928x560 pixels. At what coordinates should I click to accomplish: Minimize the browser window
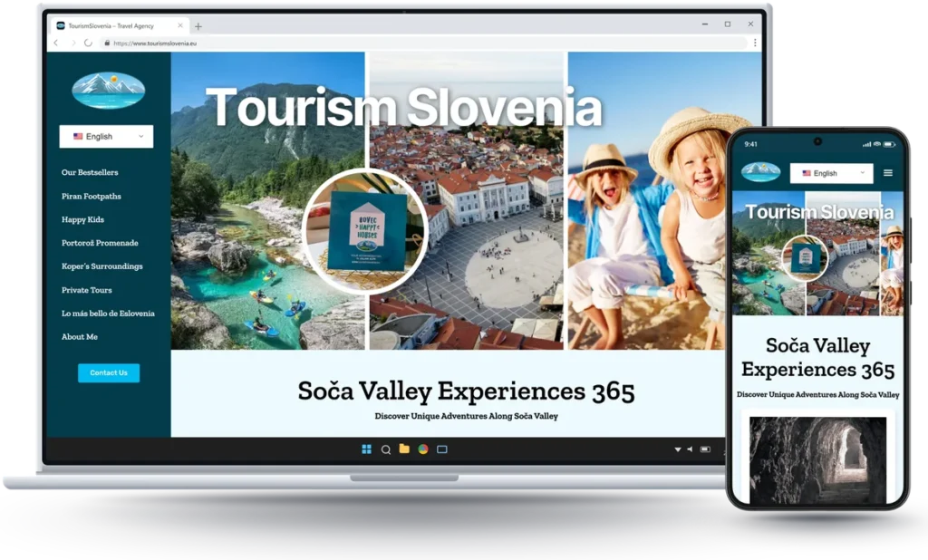click(705, 24)
